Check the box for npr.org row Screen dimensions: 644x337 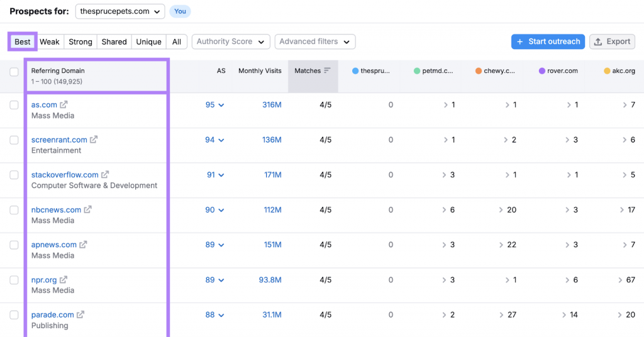pyautogui.click(x=14, y=280)
